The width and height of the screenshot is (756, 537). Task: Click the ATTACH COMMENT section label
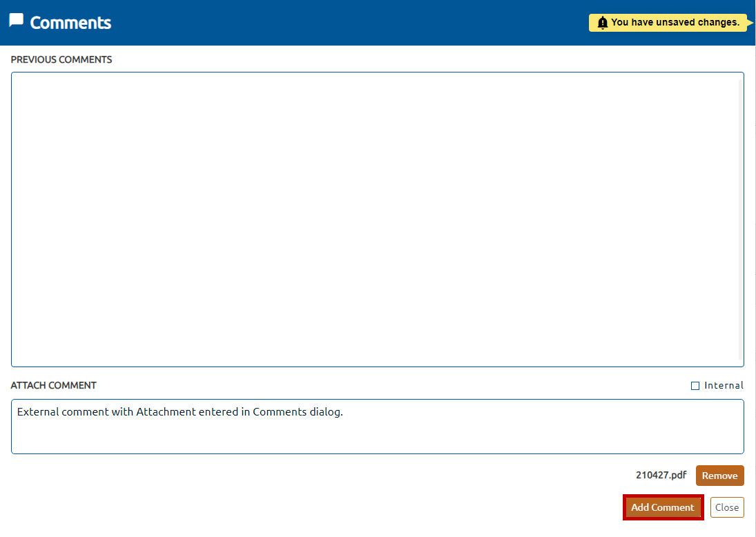pos(54,386)
